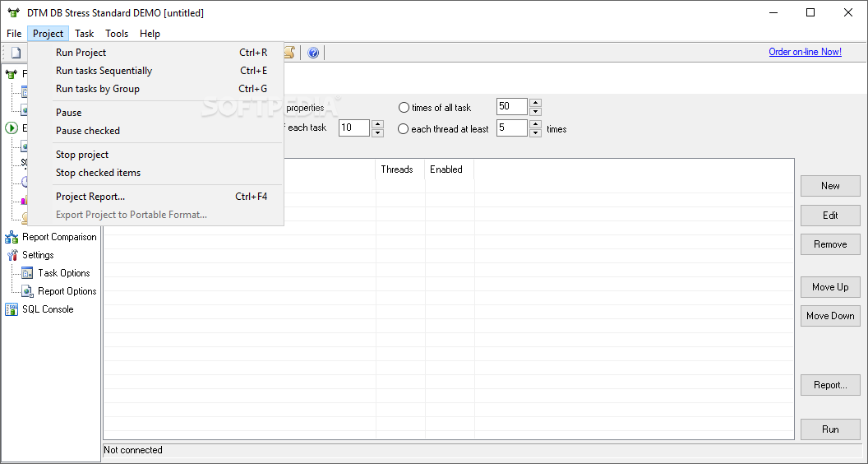
Task: Decrease the times of all task value 50
Action: [x=535, y=111]
